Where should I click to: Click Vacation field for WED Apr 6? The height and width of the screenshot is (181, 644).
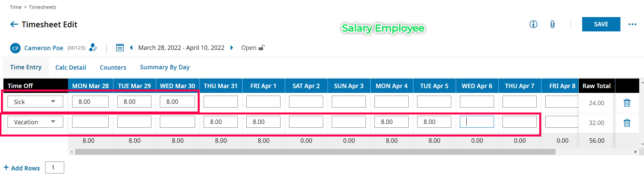click(x=477, y=122)
